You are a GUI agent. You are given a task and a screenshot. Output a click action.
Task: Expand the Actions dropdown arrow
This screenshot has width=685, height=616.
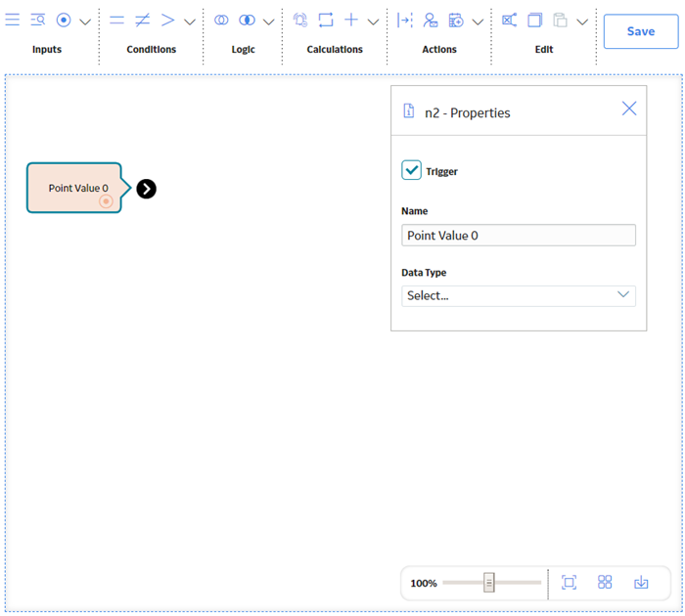pyautogui.click(x=478, y=22)
